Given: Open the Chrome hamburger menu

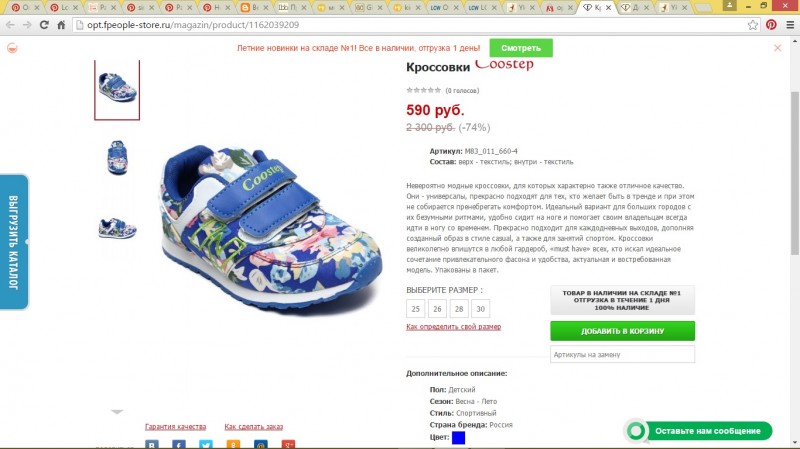Looking at the screenshot, I should (790, 24).
